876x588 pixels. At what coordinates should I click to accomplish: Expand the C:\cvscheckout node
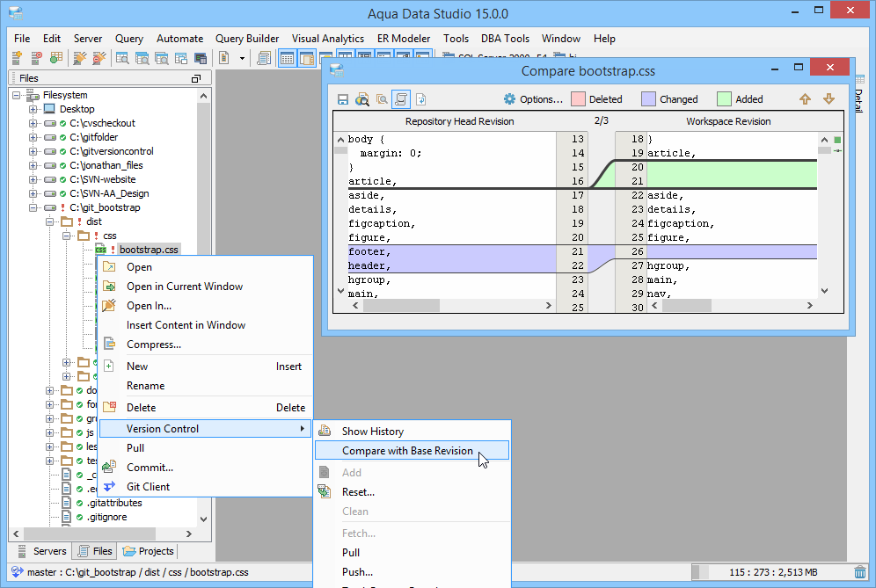coord(33,123)
